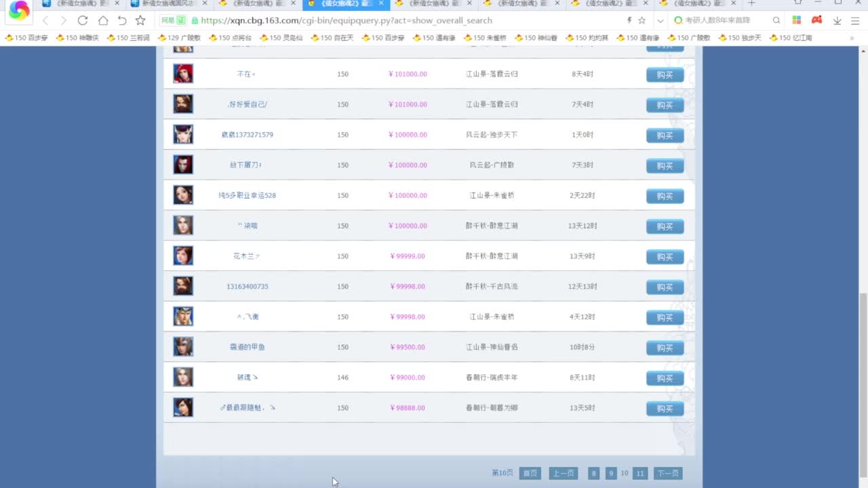This screenshot has height=488, width=868.
Task: Click the red gamepad extension icon
Action: [x=816, y=20]
